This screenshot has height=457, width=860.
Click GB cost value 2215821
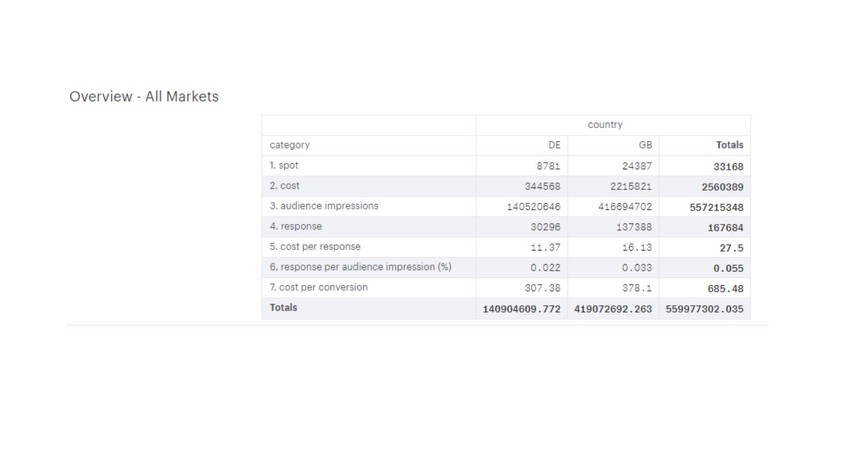point(631,187)
